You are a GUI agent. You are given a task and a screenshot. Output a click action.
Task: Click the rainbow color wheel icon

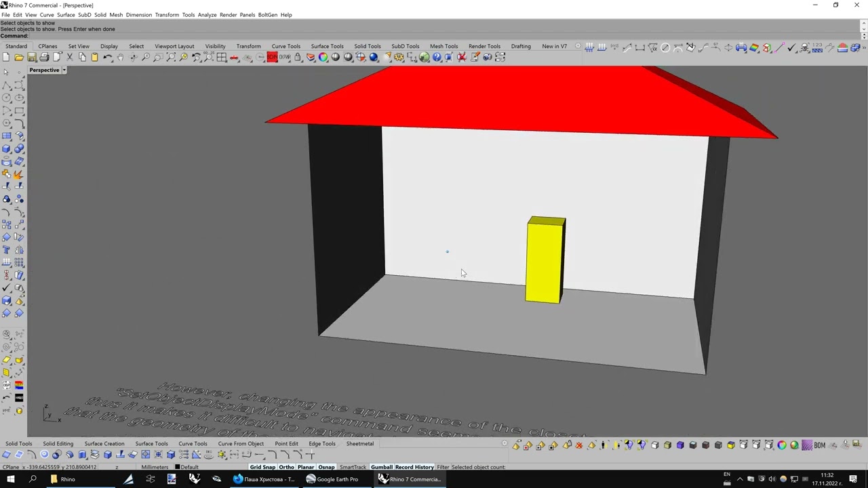click(x=323, y=58)
